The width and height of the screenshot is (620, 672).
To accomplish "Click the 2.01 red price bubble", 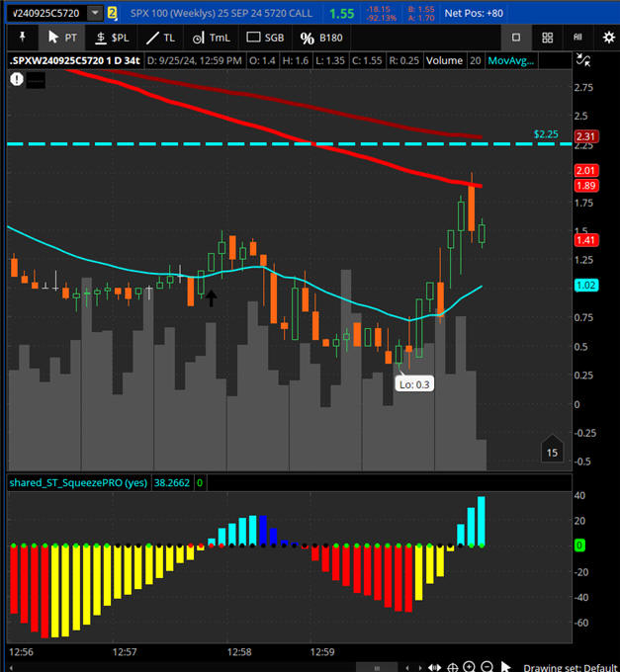I will tap(586, 171).
